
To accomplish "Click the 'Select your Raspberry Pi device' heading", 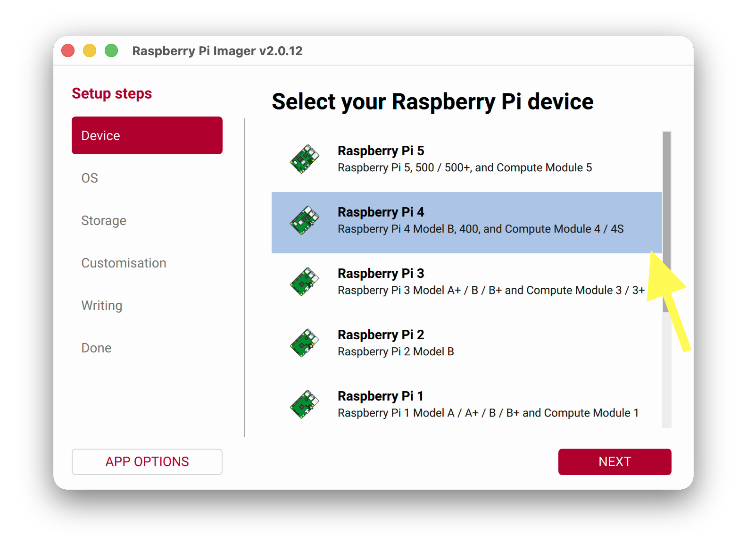I will click(432, 102).
